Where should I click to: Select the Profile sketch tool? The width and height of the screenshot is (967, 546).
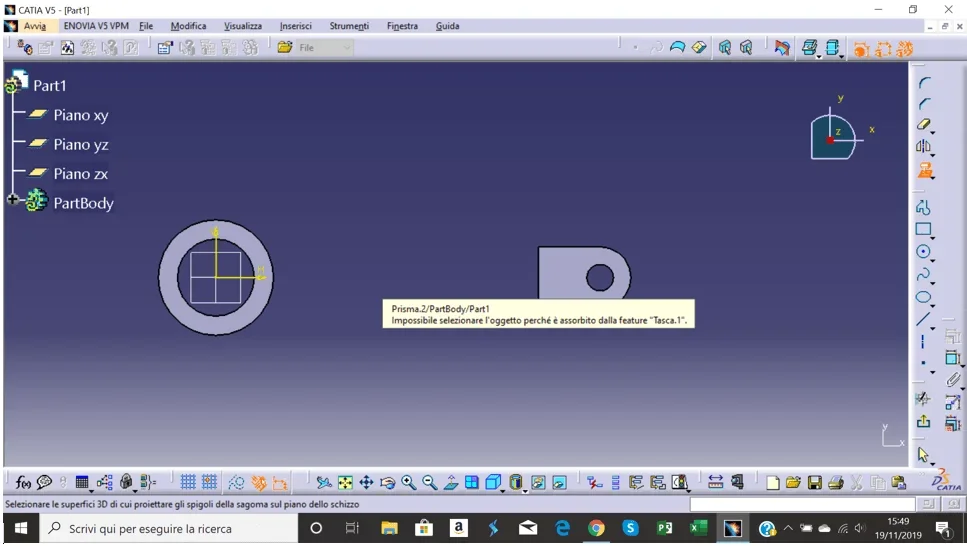[923, 207]
